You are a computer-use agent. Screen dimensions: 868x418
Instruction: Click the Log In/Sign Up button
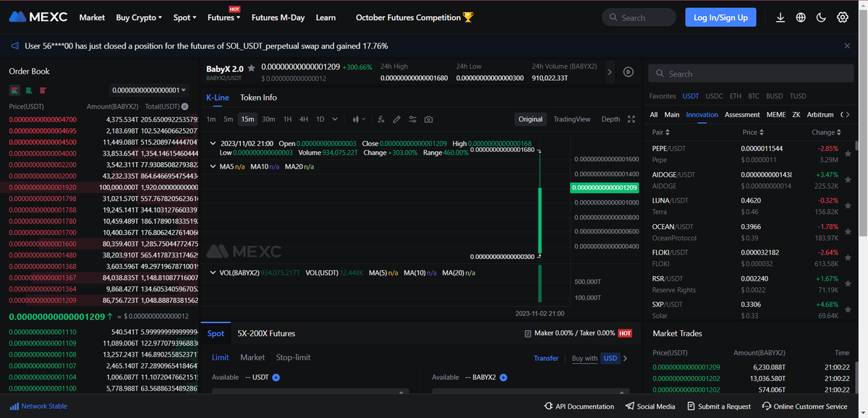click(720, 17)
